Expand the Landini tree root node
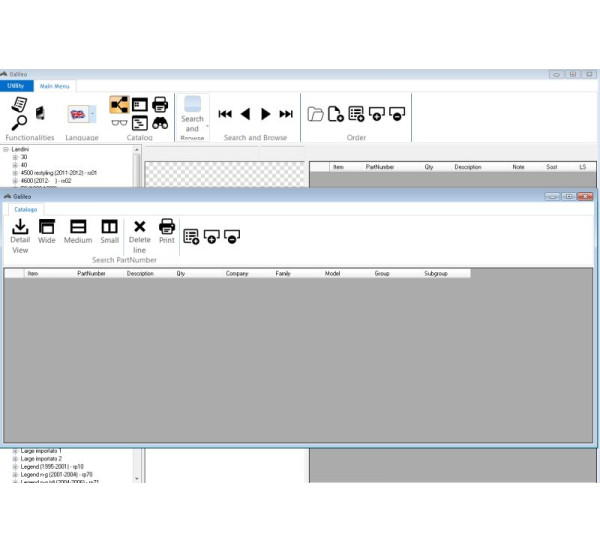This screenshot has width=600, height=552. (6, 149)
